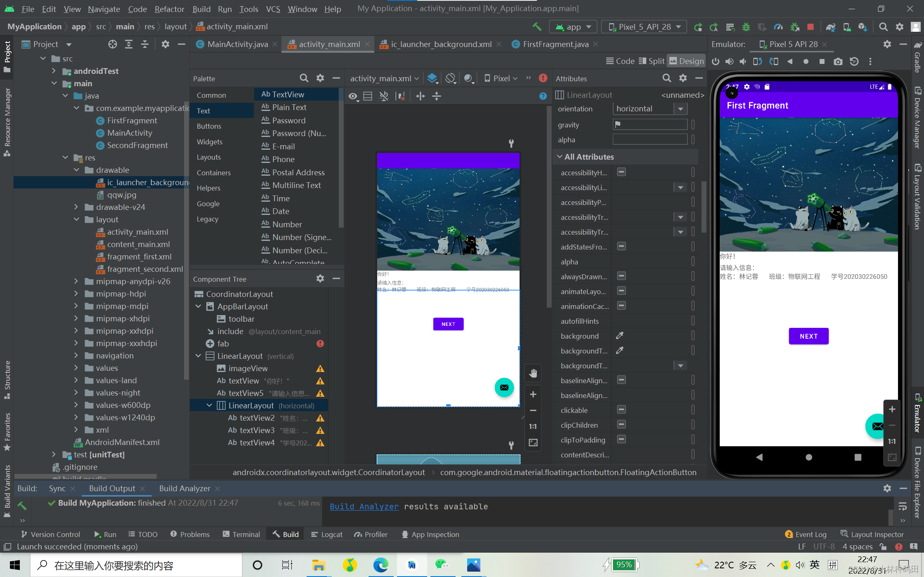This screenshot has width=924, height=577.
Task: Click the align-horizontal-center icon in toolbar
Action: click(x=421, y=96)
